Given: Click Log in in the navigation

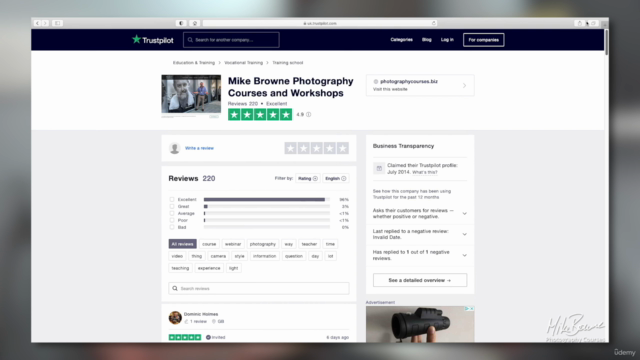Looking at the screenshot, I should pos(447,40).
